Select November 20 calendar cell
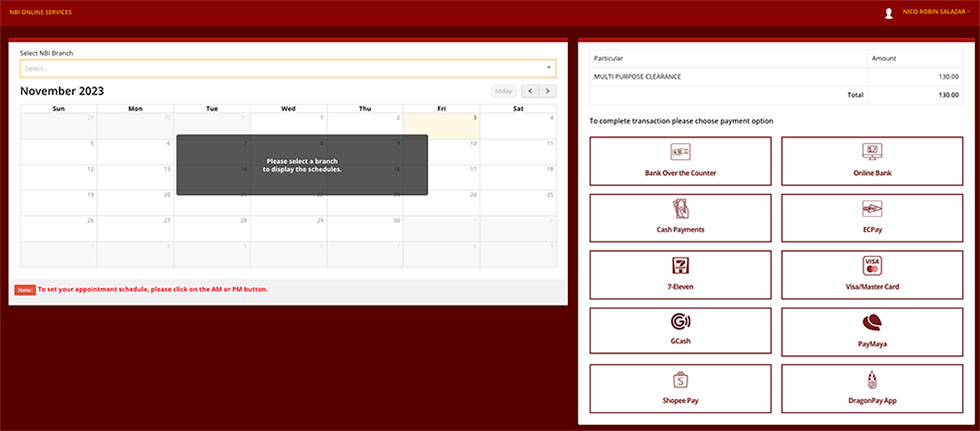 tap(135, 203)
